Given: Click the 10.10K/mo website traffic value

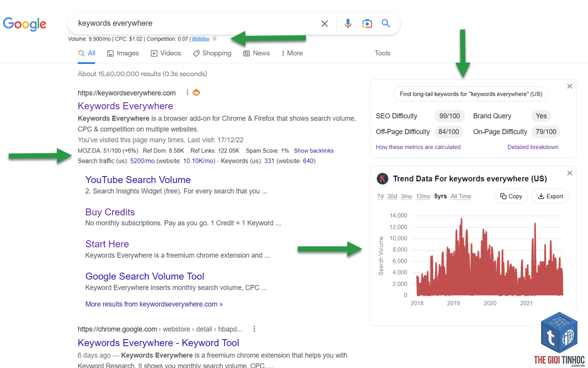Looking at the screenshot, I should (199, 161).
